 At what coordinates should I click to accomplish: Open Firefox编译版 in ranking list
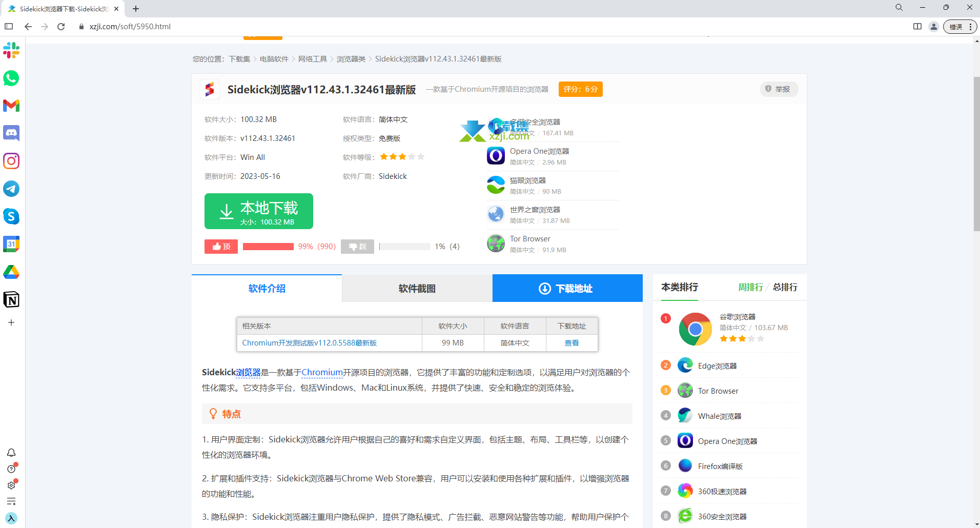pyautogui.click(x=720, y=466)
